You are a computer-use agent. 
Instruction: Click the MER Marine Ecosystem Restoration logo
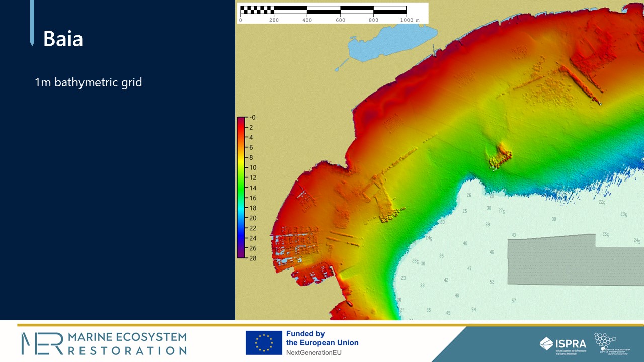(104, 343)
